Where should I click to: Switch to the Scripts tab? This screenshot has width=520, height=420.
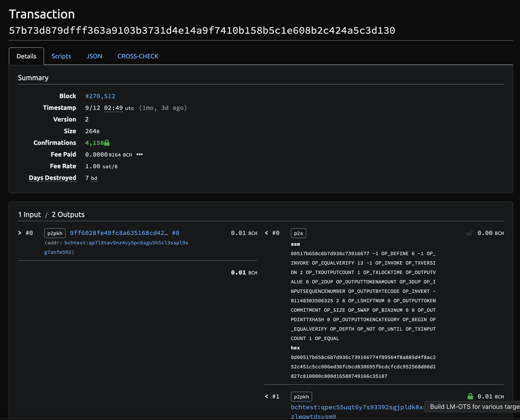click(x=61, y=56)
